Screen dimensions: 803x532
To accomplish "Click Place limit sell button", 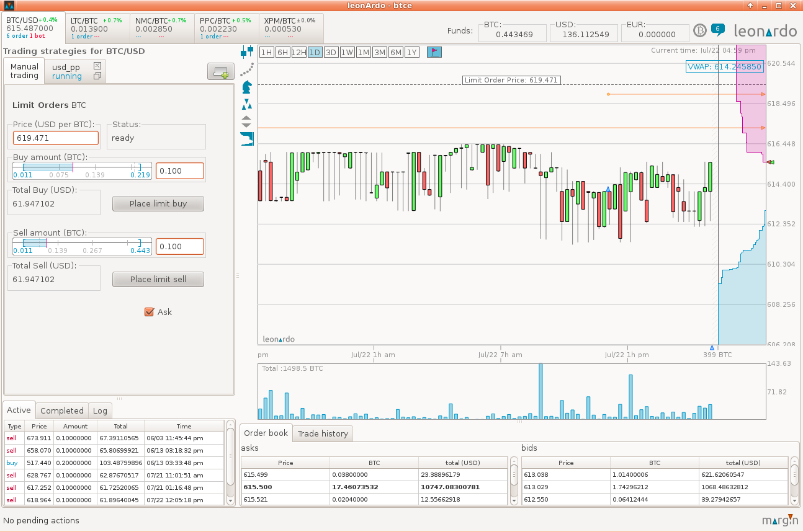I will click(158, 279).
